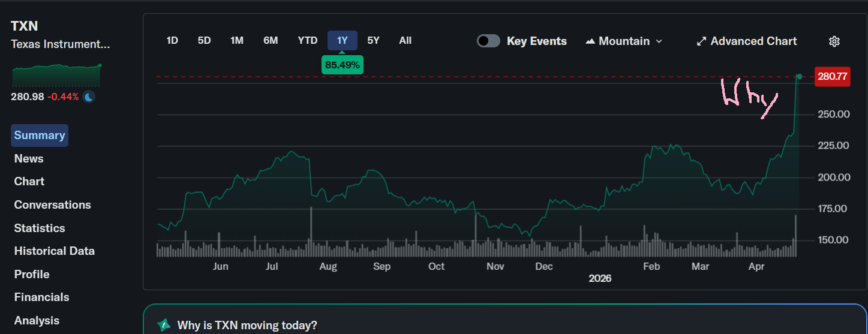Open the Summary sidebar section

point(40,136)
